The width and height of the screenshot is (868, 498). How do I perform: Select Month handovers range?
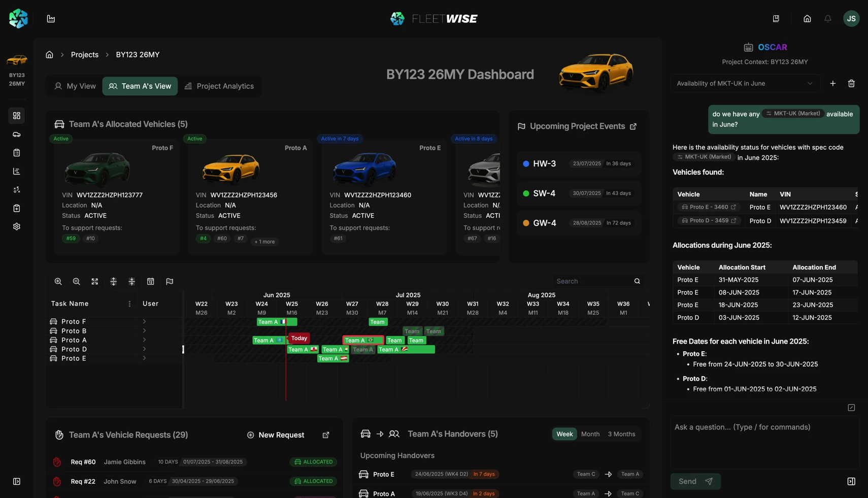(x=590, y=434)
